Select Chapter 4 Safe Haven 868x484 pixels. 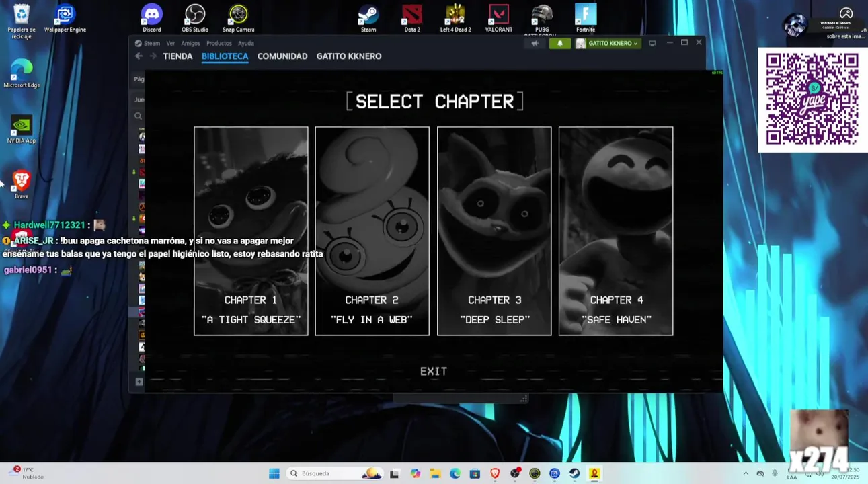[x=616, y=231]
